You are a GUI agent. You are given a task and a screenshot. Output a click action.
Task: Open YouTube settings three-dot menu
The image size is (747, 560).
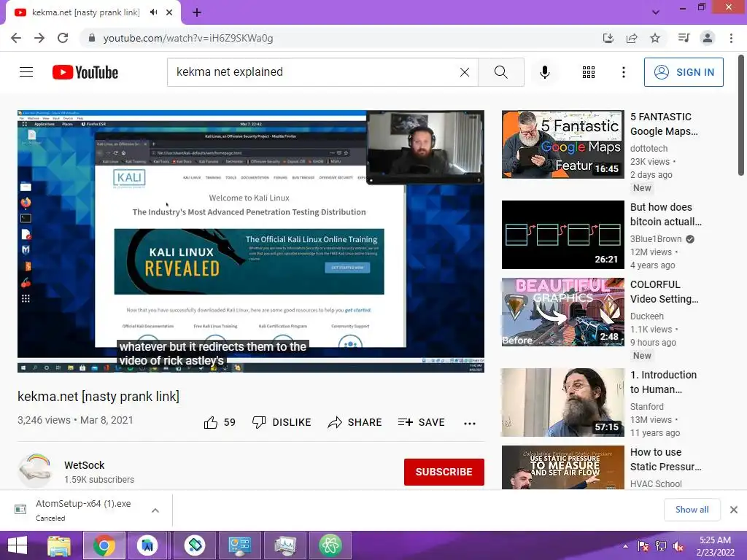tap(623, 72)
